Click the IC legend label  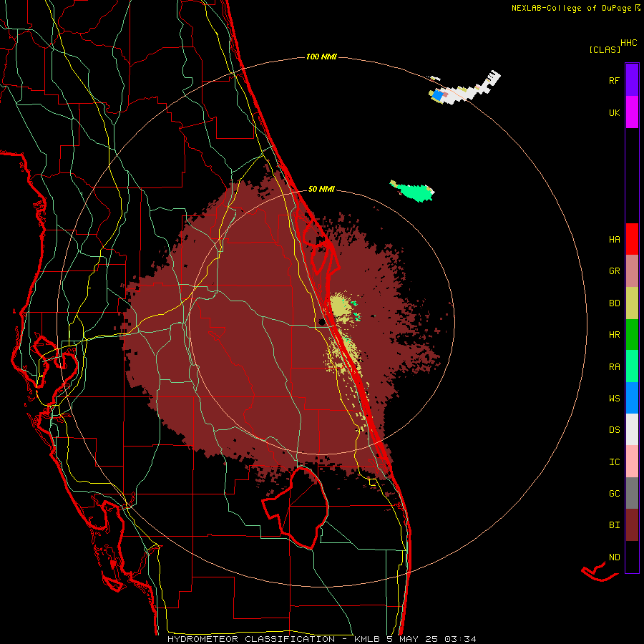tap(614, 462)
